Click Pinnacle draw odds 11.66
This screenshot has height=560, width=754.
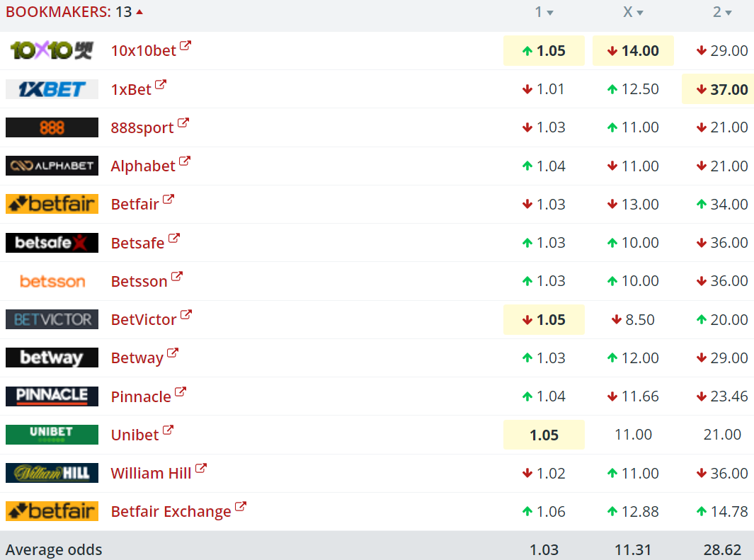click(633, 396)
